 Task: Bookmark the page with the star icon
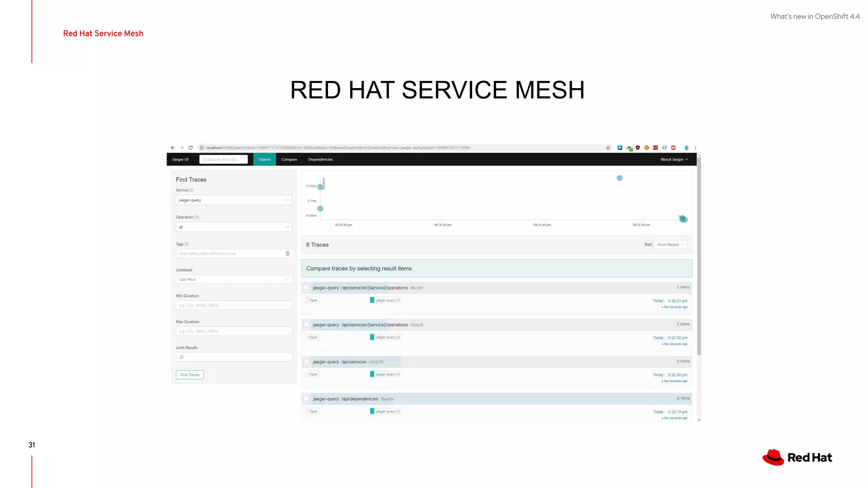[608, 148]
